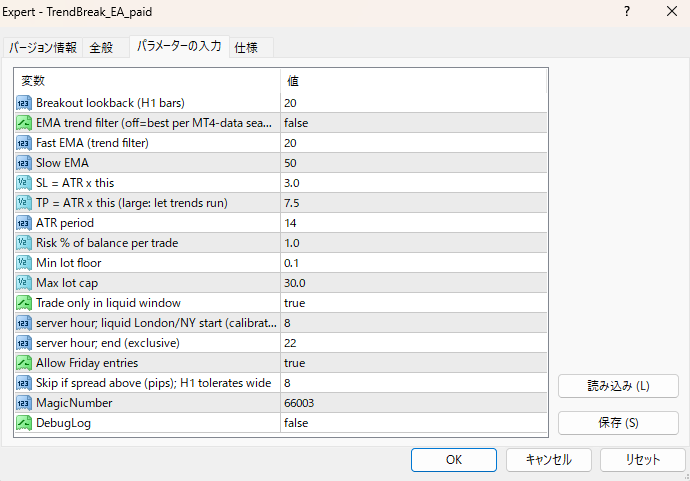The height and width of the screenshot is (481, 690).
Task: Click the integer icon beside server hour end (exclusive)
Action: click(24, 343)
